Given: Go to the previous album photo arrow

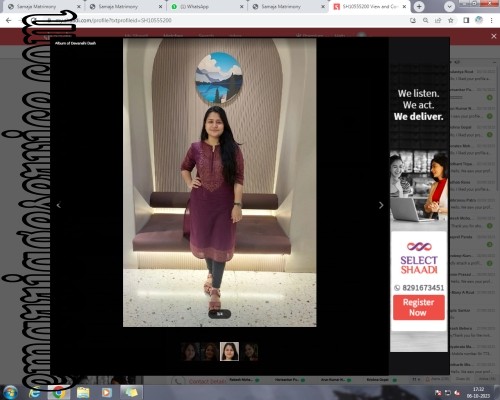Looking at the screenshot, I should click(59, 205).
